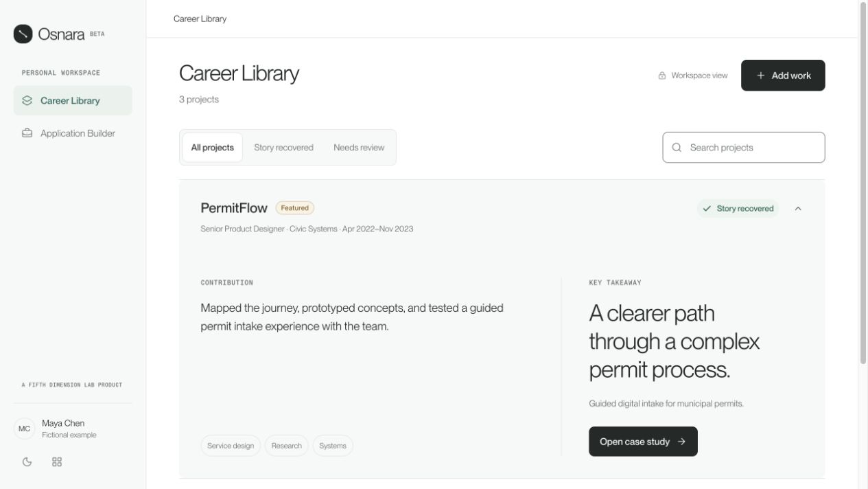Click the 3 projects count text
Viewport: 868px width, 489px height.
pyautogui.click(x=199, y=100)
